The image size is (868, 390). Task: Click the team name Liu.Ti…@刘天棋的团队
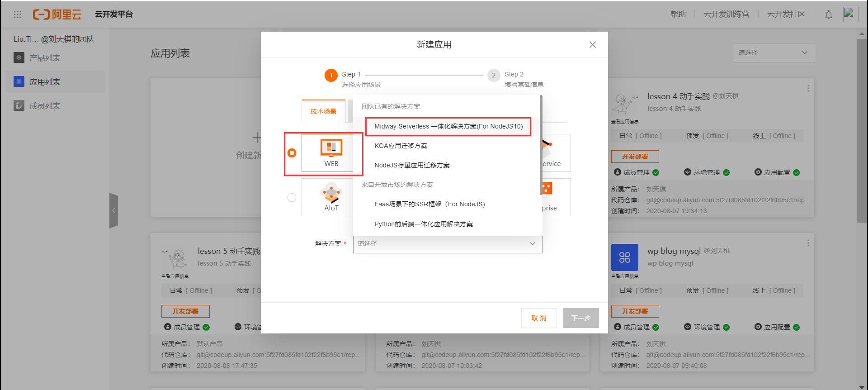(54, 39)
